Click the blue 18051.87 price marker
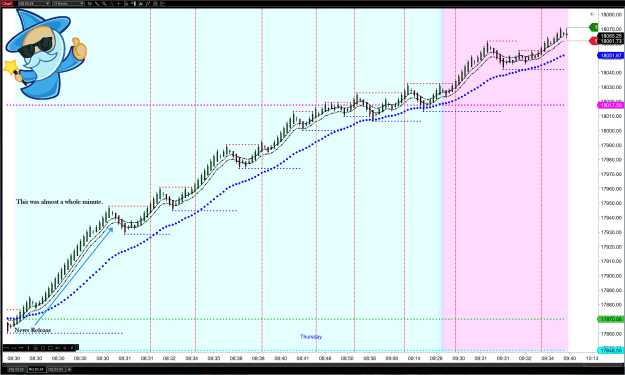 pos(611,55)
